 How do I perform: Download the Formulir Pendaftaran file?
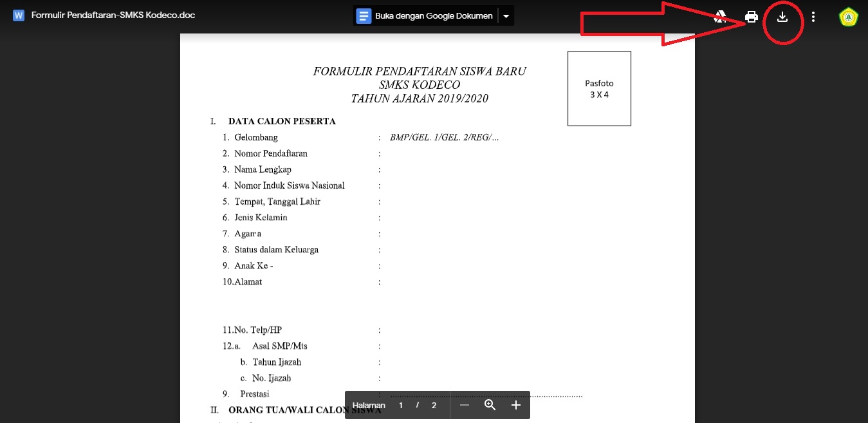783,17
